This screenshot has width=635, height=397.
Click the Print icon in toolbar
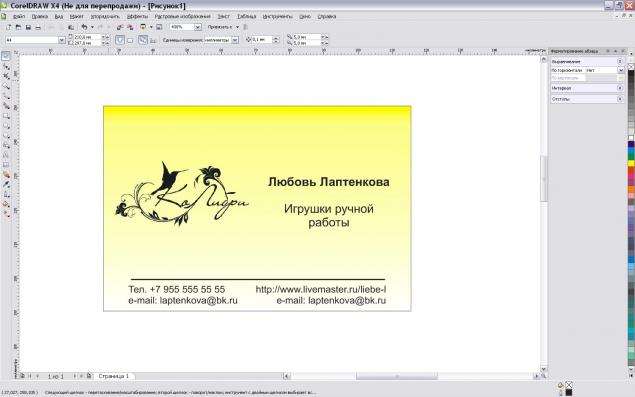click(x=38, y=27)
